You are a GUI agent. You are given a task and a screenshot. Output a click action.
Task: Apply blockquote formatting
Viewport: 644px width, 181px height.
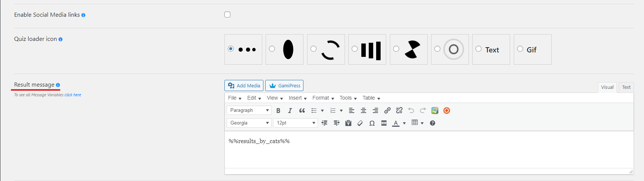pos(302,110)
